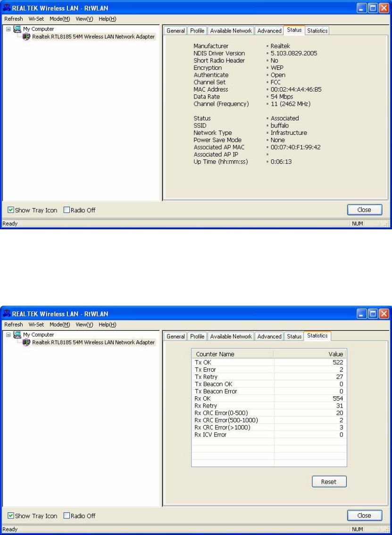Click the Counter Name column header
Screen dimensions: 392x535
tap(233, 354)
